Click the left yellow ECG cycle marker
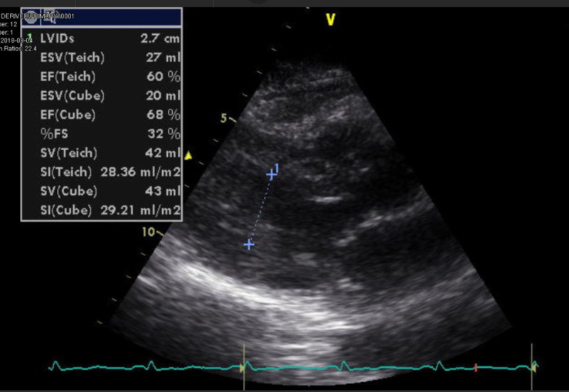Image resolution: width=569 pixels, height=392 pixels. [x=243, y=367]
